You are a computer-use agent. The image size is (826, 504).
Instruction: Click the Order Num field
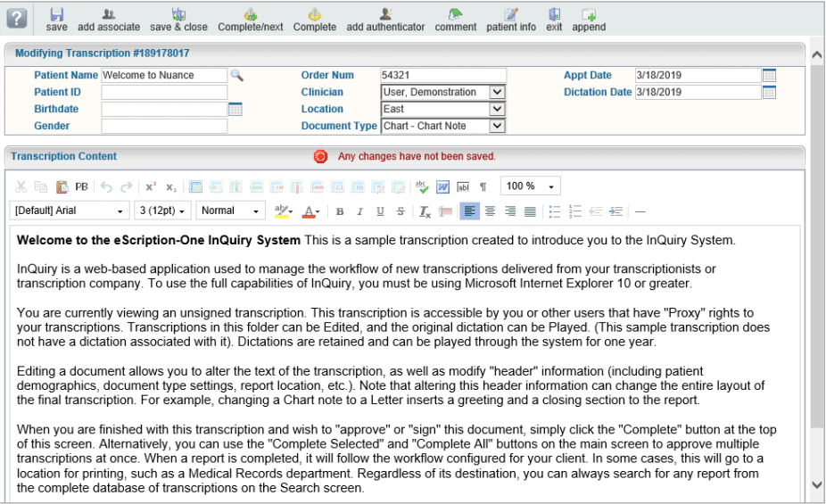point(443,75)
